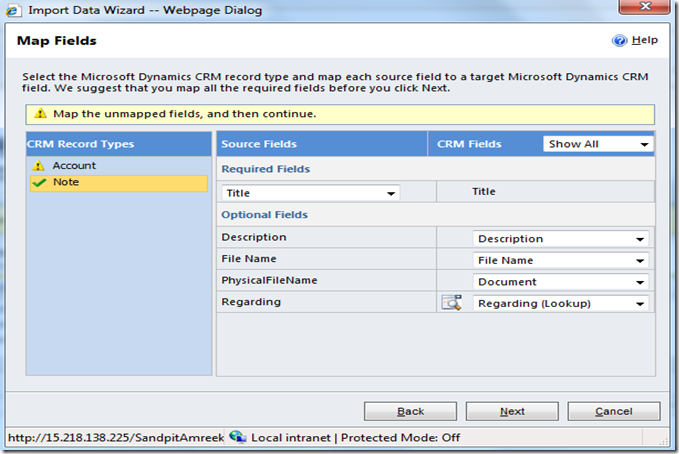The width and height of the screenshot is (679, 454).
Task: Click the warning icon in yellow message bar
Action: coord(40,114)
